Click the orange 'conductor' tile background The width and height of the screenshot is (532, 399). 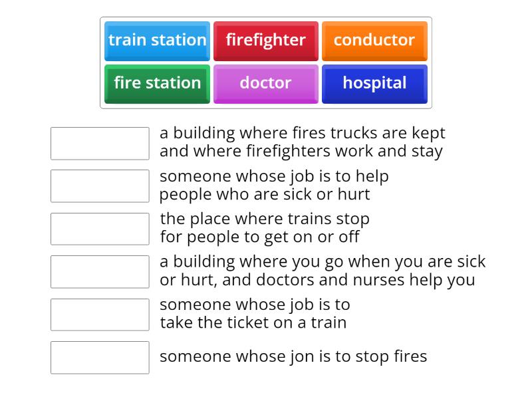coord(375,40)
